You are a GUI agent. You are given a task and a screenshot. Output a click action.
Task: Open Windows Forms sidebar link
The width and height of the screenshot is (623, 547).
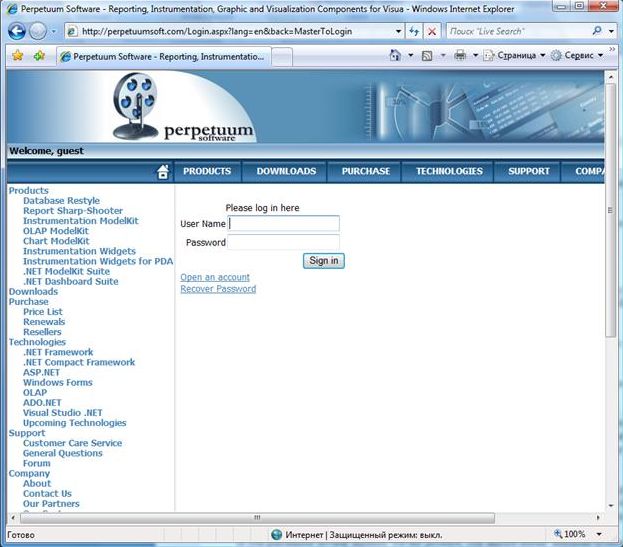pyautogui.click(x=58, y=383)
